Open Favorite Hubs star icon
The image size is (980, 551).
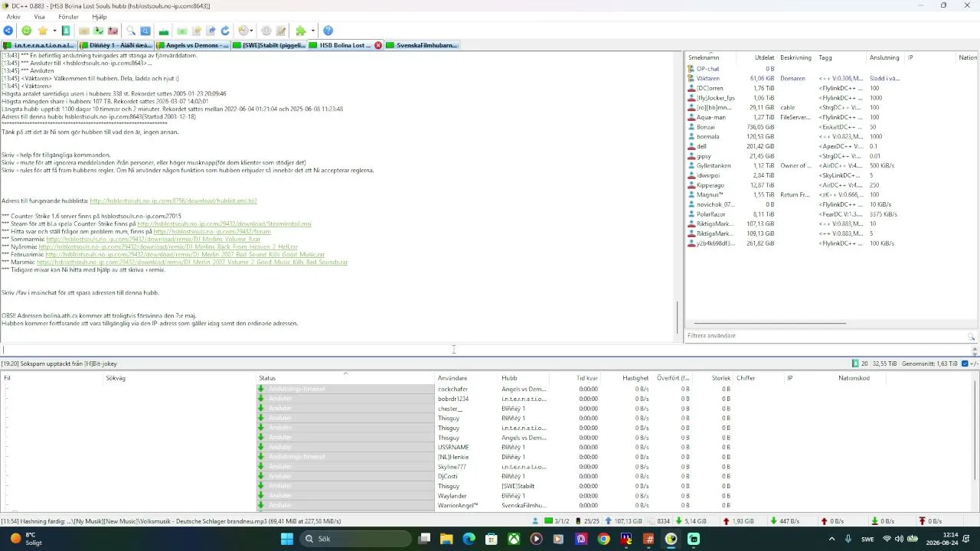coord(43,31)
